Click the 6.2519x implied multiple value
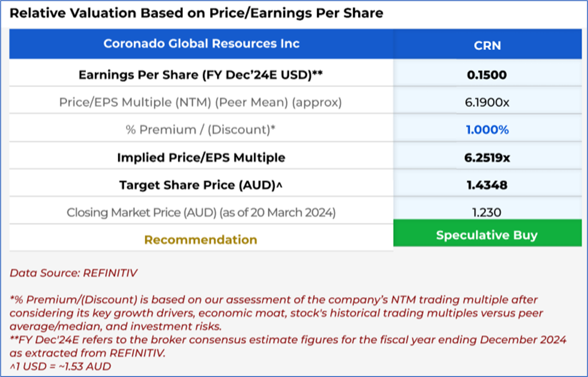 (x=487, y=158)
